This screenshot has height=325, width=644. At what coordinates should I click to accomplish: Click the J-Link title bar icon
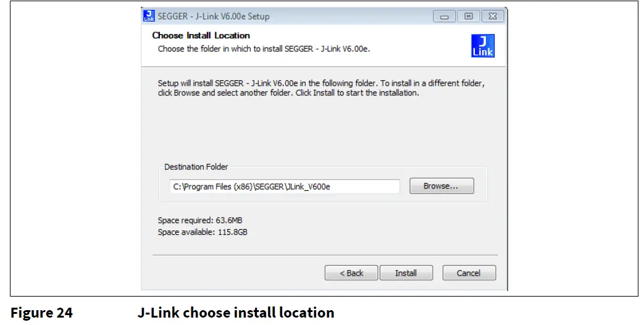click(x=149, y=15)
